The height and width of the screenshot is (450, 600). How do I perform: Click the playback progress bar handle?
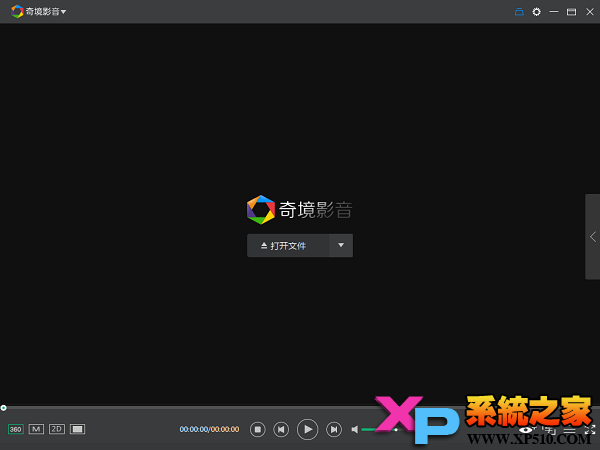tap(3, 408)
